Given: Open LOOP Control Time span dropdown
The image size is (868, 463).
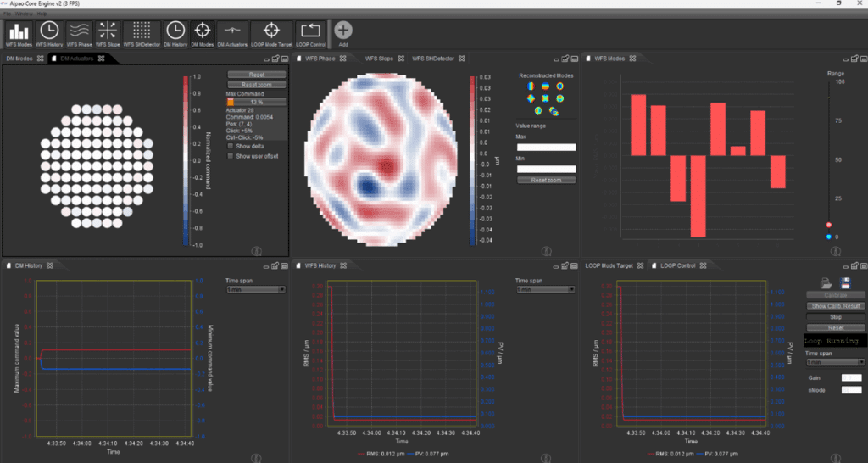Looking at the screenshot, I should pyautogui.click(x=835, y=360).
